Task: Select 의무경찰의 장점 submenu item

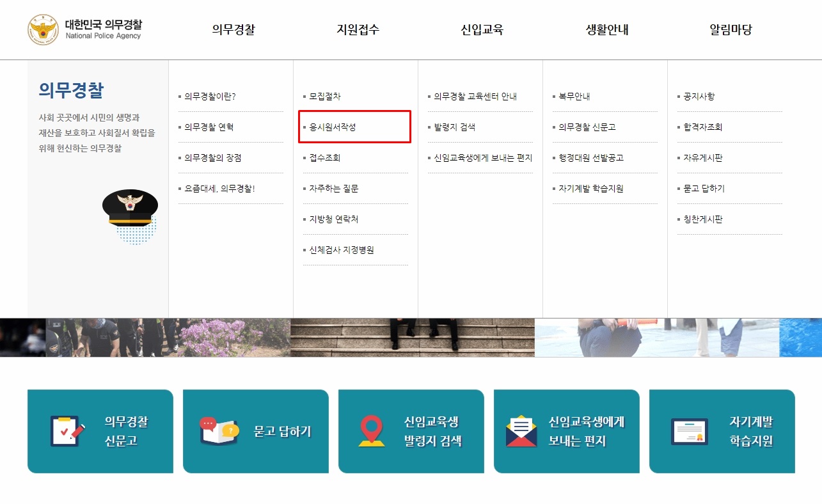Action: click(213, 158)
